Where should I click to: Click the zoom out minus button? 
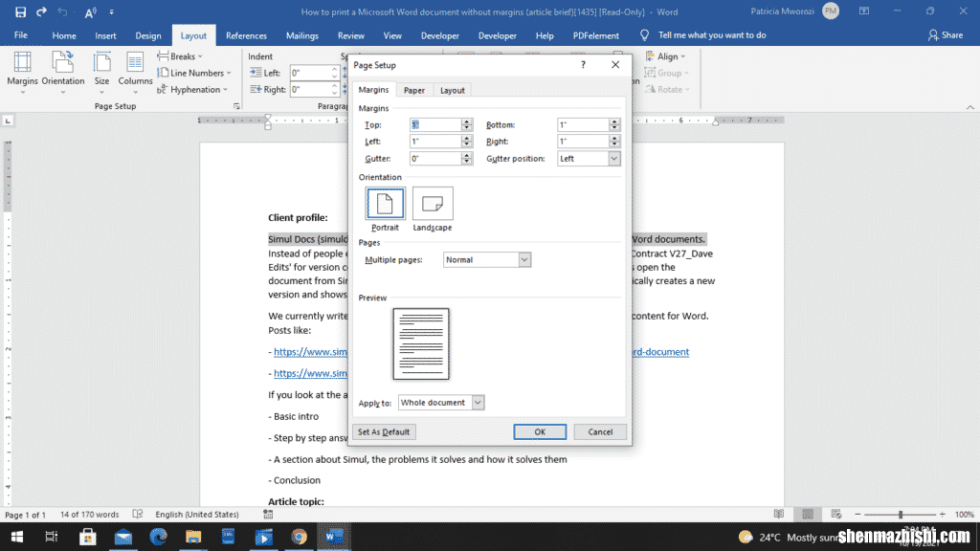[857, 514]
